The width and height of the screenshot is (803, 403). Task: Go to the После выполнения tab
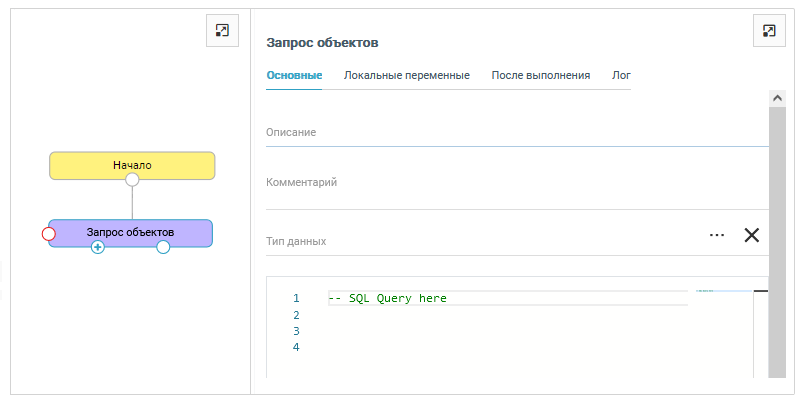(540, 75)
